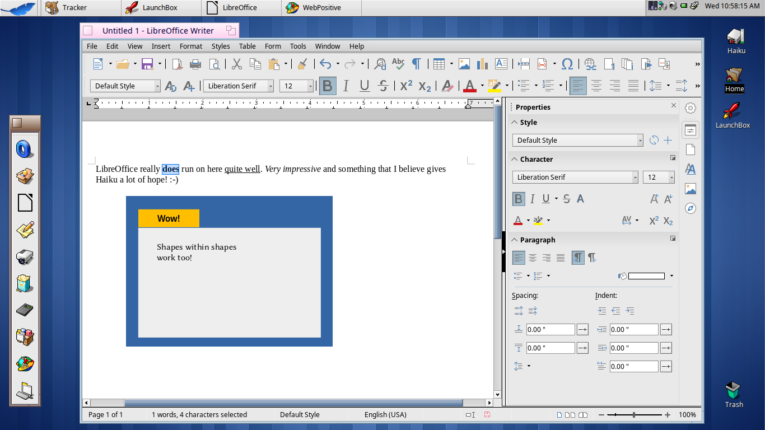
Task: Insert a table using the table icon
Action: pos(439,64)
